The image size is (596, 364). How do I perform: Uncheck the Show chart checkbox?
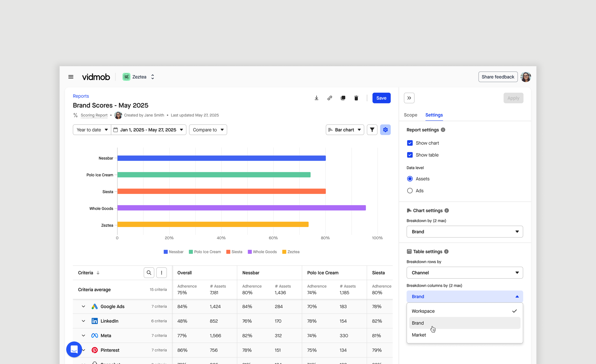pyautogui.click(x=410, y=143)
